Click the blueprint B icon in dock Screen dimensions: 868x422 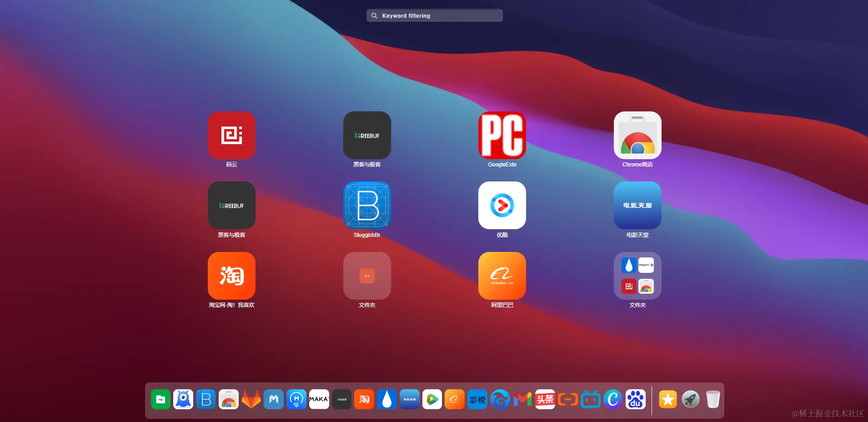click(206, 399)
